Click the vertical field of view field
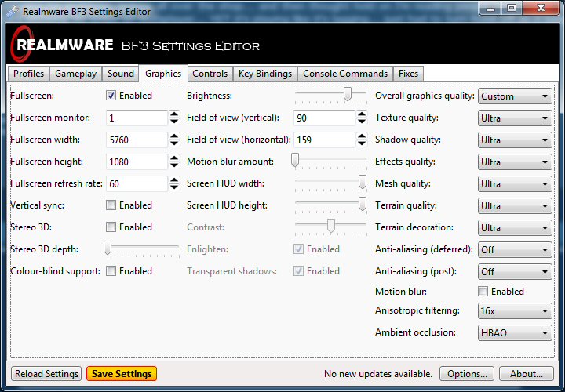The width and height of the screenshot is (565, 392). tap(324, 118)
